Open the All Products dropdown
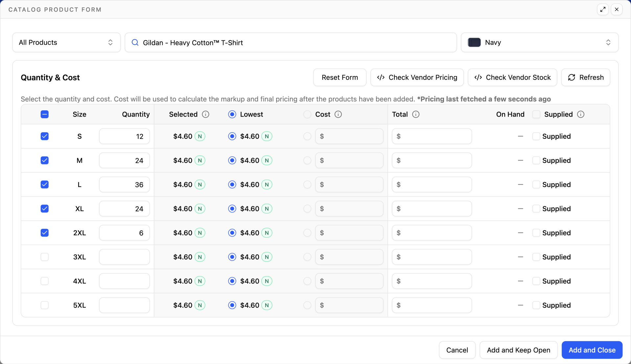Screen dimensions: 631x364 coord(66,42)
